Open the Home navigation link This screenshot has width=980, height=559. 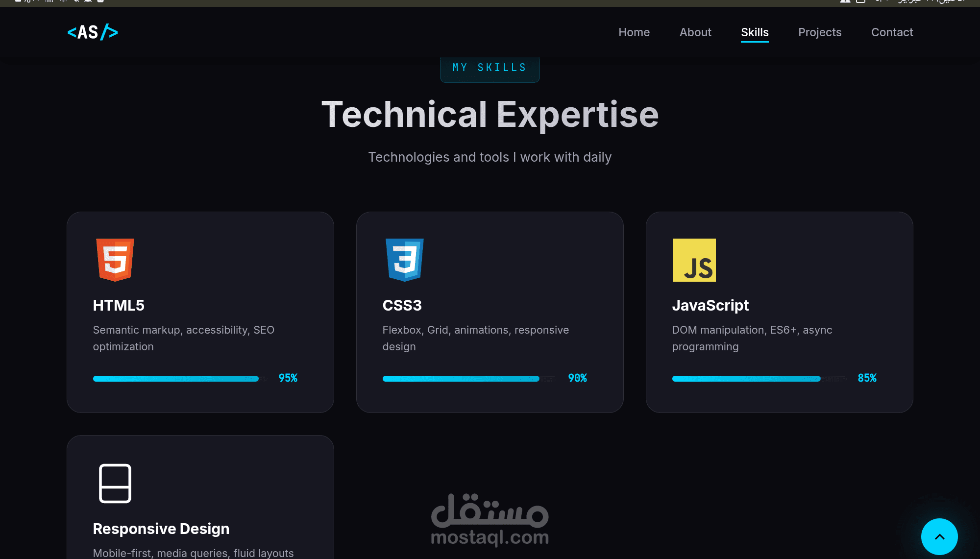pos(634,32)
